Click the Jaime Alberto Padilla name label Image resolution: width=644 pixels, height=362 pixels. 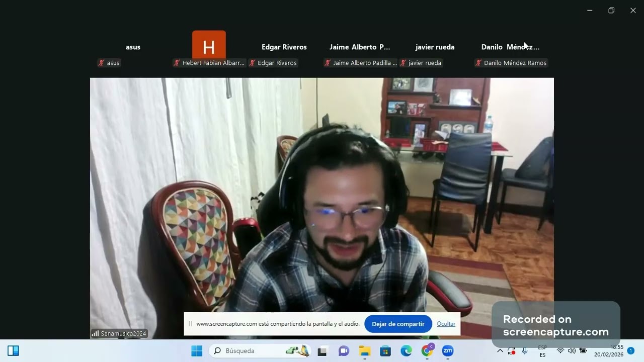365,63
